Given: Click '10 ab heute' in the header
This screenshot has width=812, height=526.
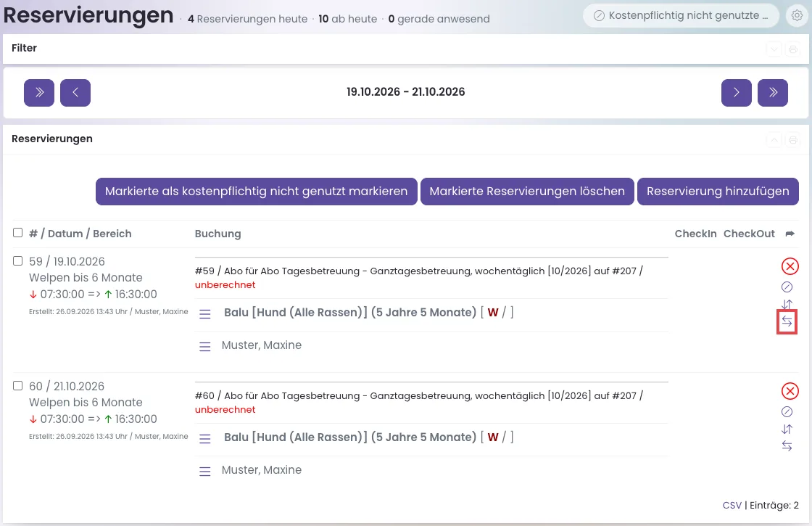Looking at the screenshot, I should 347,19.
